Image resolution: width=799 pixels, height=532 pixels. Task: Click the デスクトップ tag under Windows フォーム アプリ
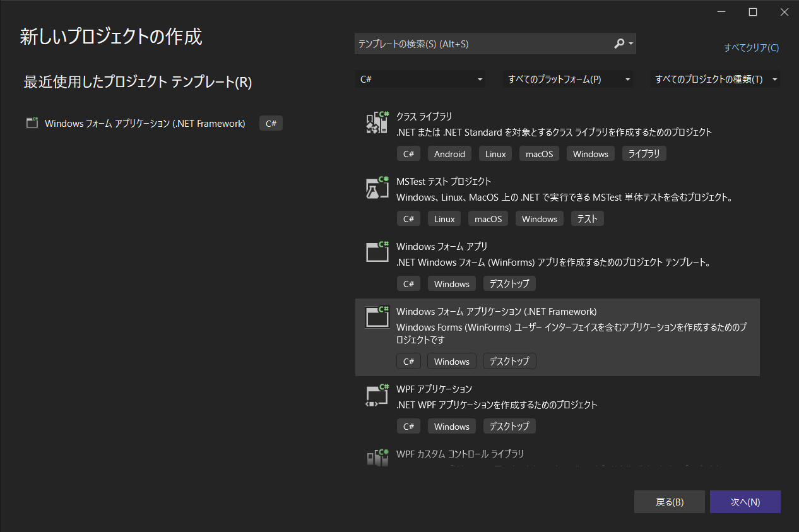(x=509, y=284)
